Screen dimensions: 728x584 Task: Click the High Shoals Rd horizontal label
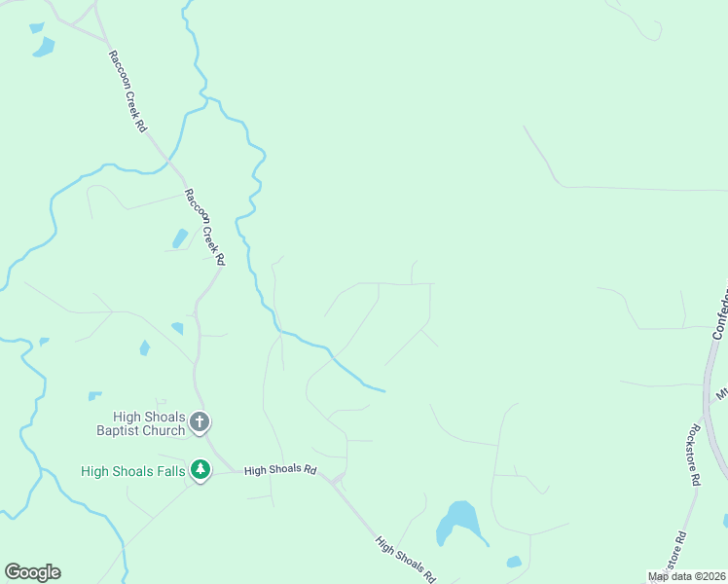(280, 470)
